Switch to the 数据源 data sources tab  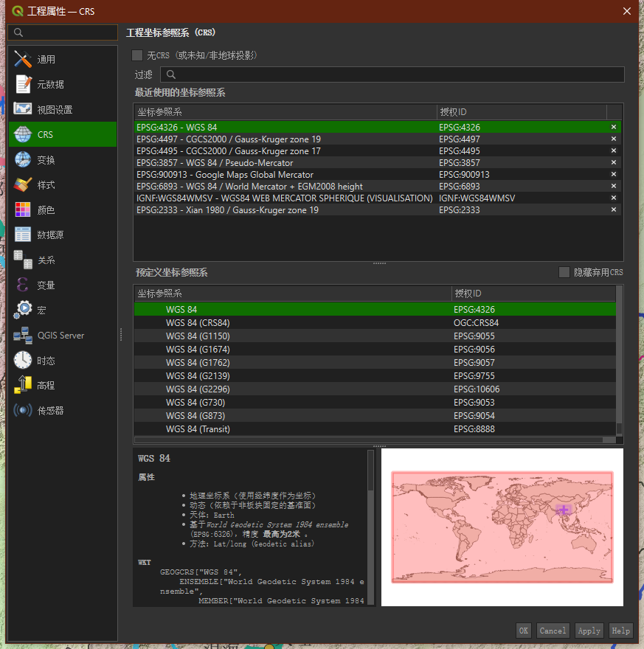pos(50,235)
